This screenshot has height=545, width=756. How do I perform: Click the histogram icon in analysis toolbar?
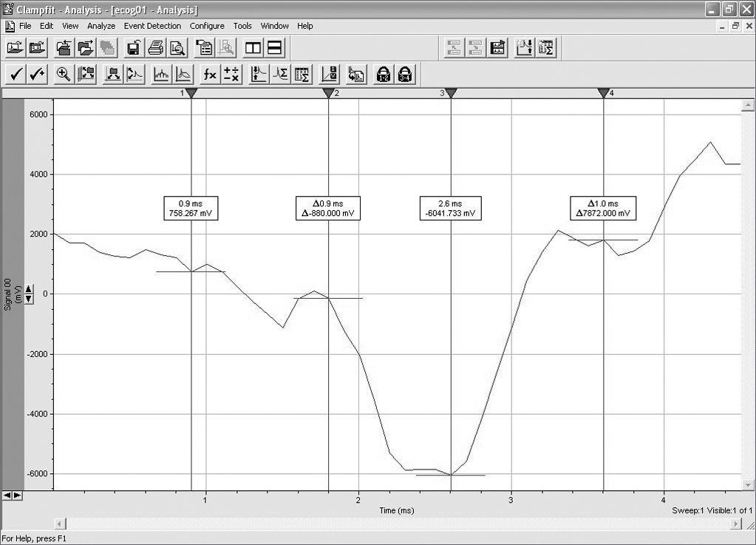pyautogui.click(x=161, y=74)
